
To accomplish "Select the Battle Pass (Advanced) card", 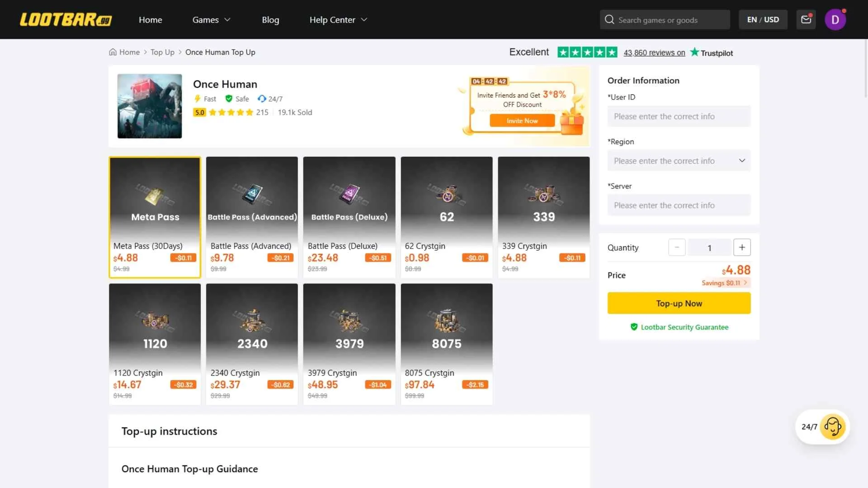I will (x=252, y=217).
